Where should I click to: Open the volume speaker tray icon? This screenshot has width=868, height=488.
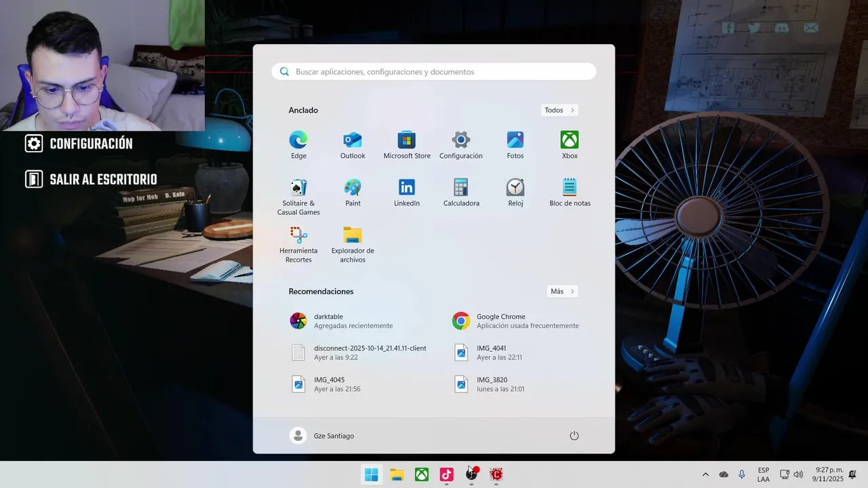(798, 474)
